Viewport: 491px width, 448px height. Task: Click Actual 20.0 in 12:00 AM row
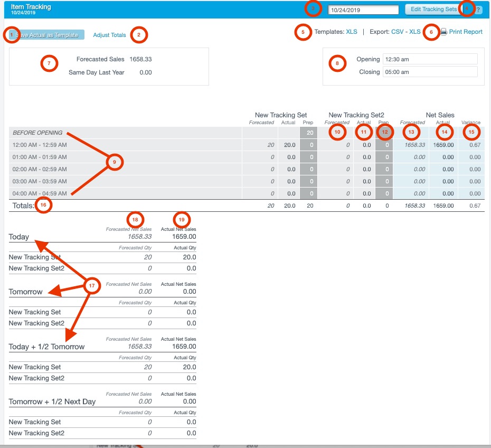point(290,145)
